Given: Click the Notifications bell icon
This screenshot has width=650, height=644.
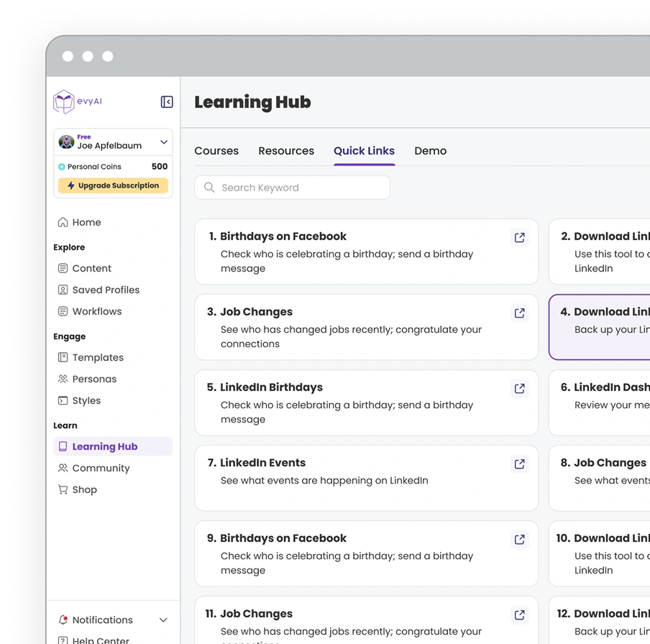Looking at the screenshot, I should click(x=63, y=620).
